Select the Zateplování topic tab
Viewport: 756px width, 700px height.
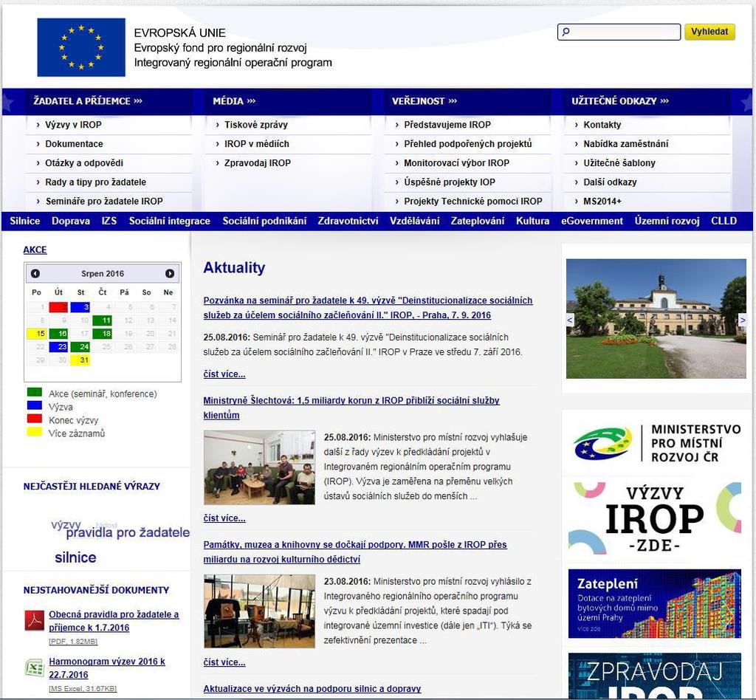[x=478, y=221]
